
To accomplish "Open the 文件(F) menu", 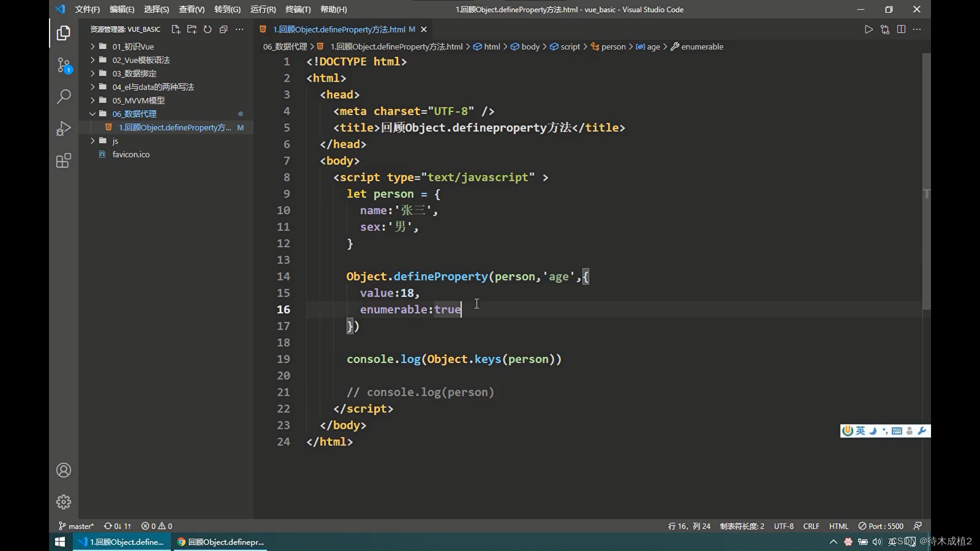I will pyautogui.click(x=87, y=9).
